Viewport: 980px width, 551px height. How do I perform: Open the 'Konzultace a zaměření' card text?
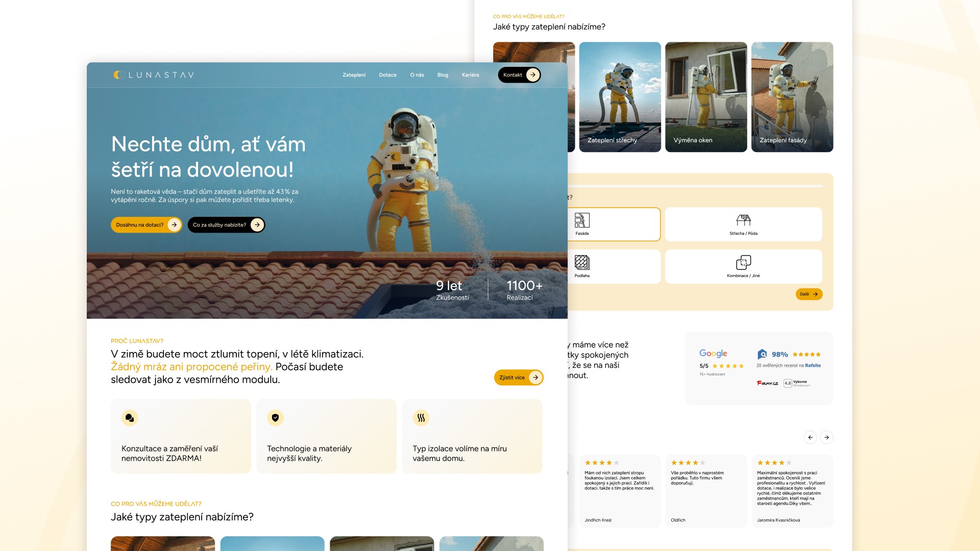coord(169,454)
